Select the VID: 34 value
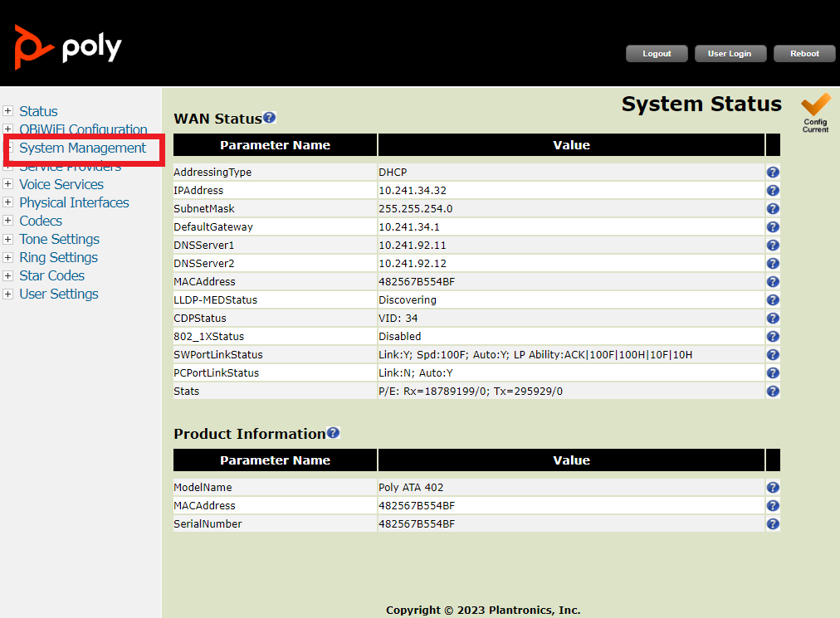Image resolution: width=840 pixels, height=618 pixels. coord(398,318)
